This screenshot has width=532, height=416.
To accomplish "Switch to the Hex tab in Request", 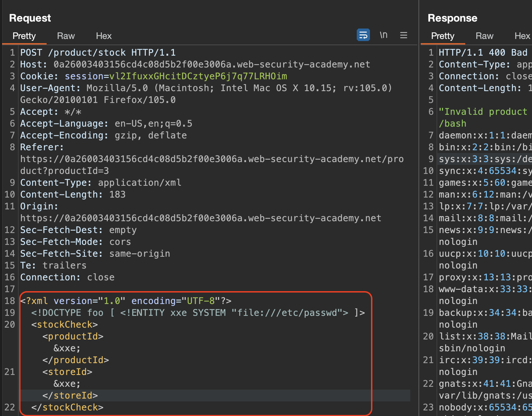I will point(104,36).
